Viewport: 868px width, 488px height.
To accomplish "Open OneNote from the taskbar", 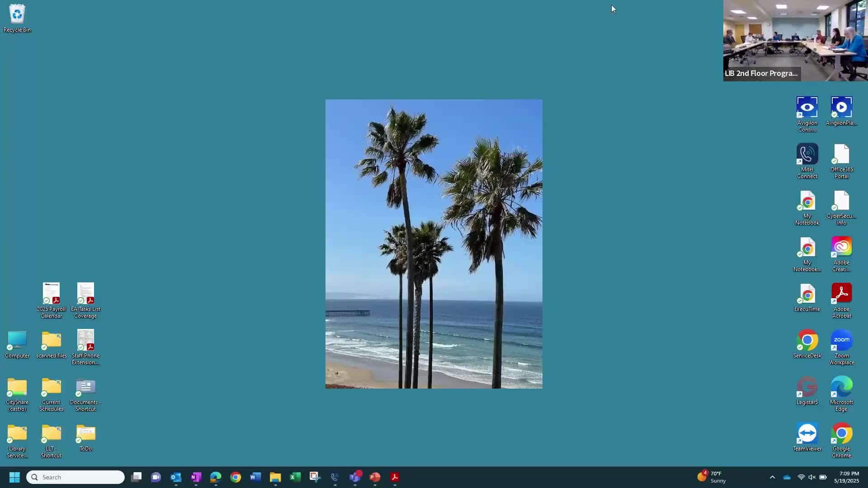I will tap(196, 477).
